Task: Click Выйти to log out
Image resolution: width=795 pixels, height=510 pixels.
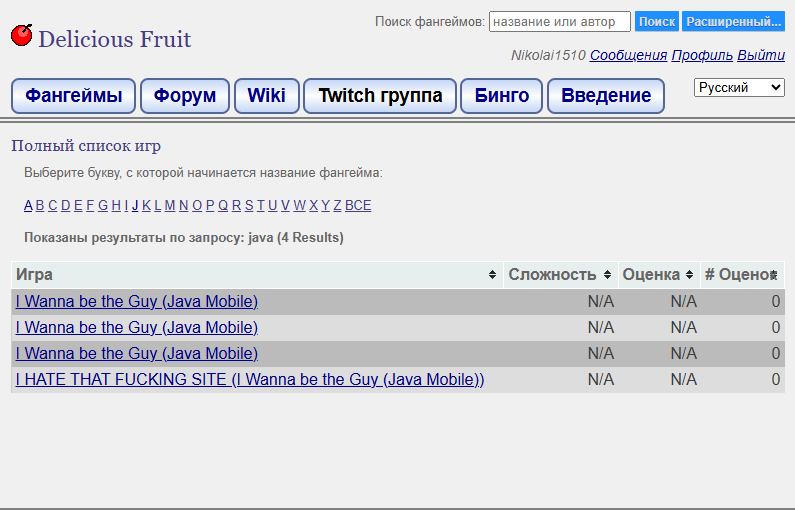Action: 761,55
